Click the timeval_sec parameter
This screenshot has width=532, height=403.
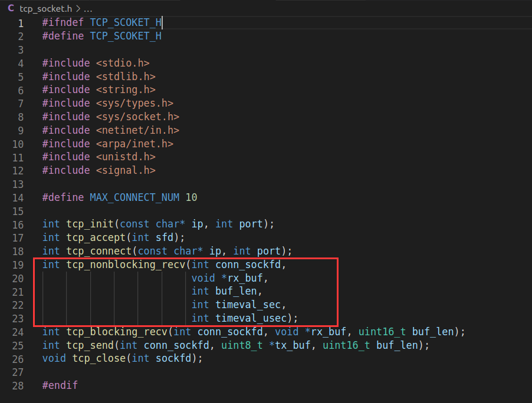(248, 305)
